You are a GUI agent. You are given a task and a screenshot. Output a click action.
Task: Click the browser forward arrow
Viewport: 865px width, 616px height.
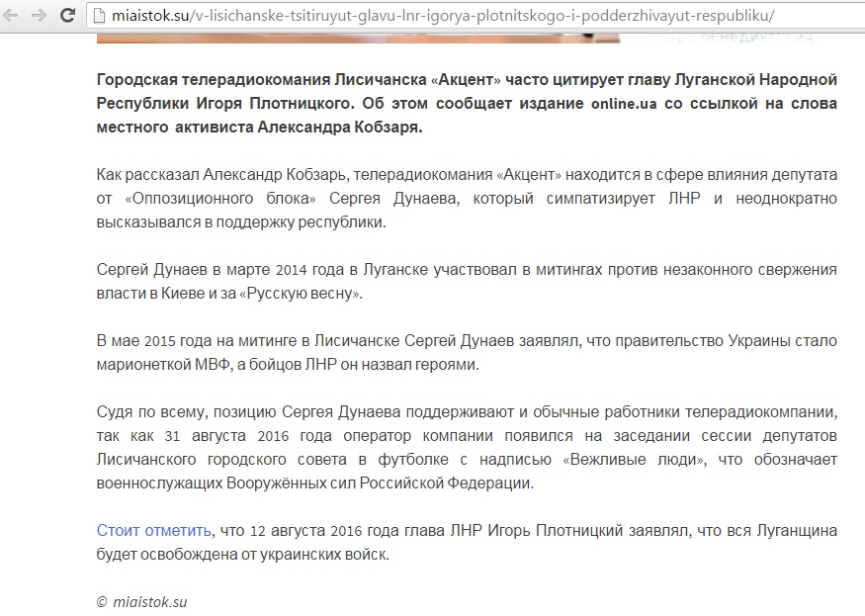[x=39, y=17]
